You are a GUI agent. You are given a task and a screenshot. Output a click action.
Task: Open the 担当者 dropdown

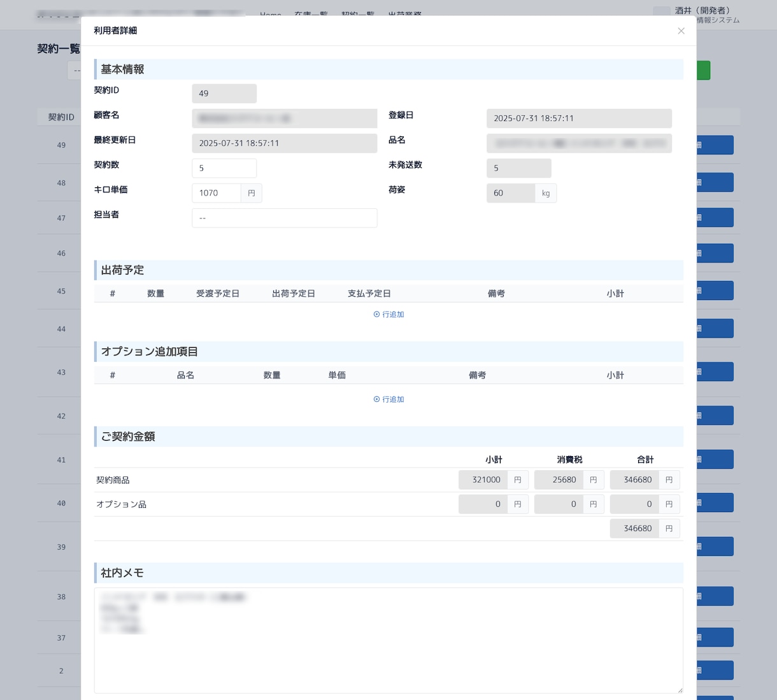284,218
